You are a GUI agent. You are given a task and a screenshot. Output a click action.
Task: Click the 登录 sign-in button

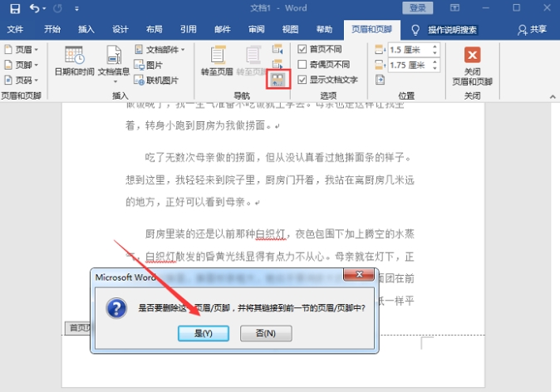click(417, 7)
